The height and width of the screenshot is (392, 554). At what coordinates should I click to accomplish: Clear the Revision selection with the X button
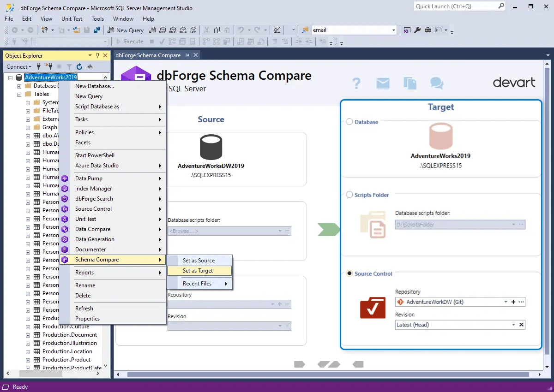pos(521,324)
